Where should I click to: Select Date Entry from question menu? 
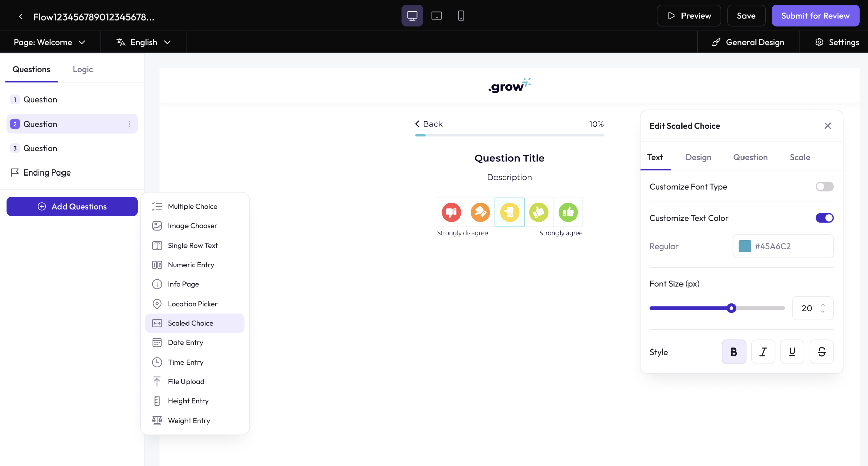point(185,343)
